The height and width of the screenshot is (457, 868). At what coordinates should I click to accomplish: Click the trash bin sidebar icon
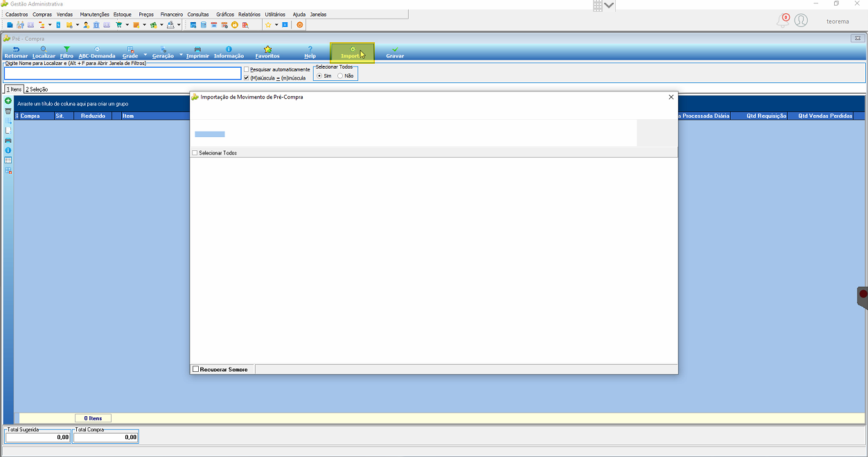(8, 111)
